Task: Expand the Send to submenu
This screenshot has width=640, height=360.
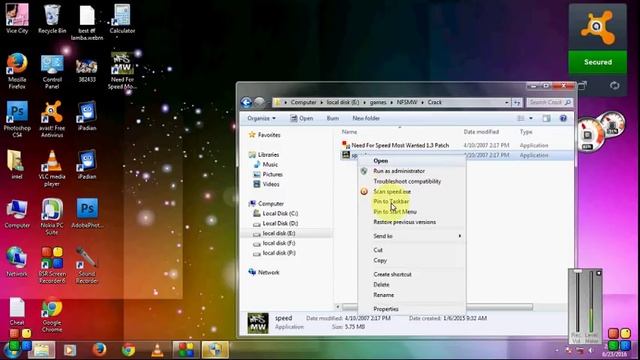Action: pyautogui.click(x=412, y=236)
